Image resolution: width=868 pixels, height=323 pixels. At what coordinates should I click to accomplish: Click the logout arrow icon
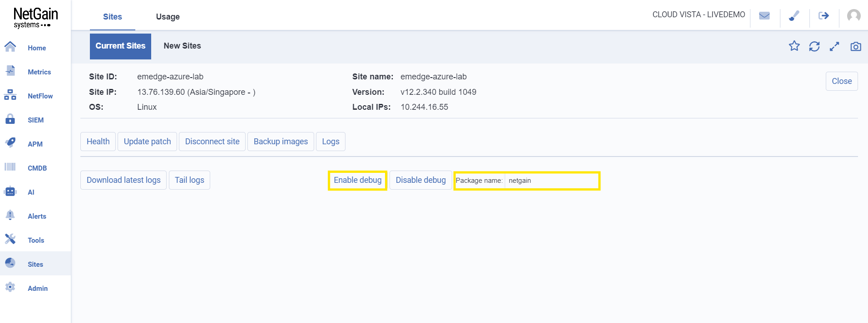tap(824, 16)
